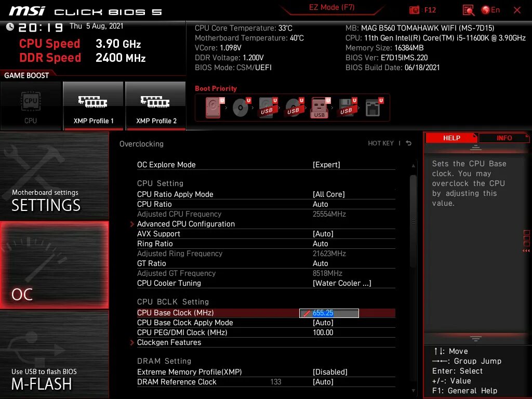Viewport: 532px width, 399px height.
Task: Click the Adjusted Ring Frequency 21623MHz row
Action: [x=266, y=254]
